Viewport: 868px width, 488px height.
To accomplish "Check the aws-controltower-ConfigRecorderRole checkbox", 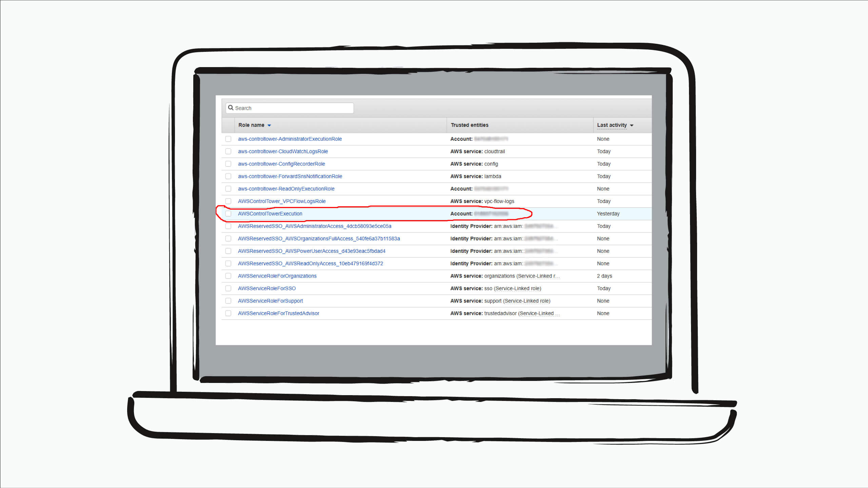I will click(228, 164).
